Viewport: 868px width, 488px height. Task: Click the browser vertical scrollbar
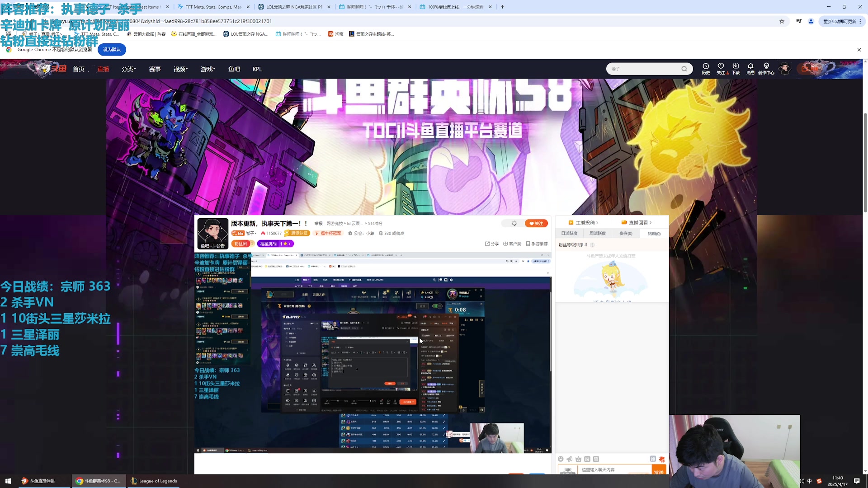[x=865, y=163]
